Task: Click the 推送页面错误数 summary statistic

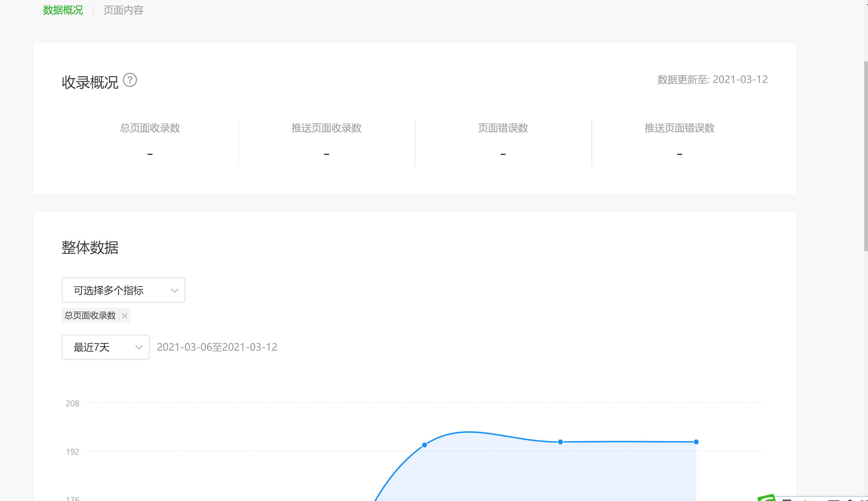Action: tap(680, 128)
